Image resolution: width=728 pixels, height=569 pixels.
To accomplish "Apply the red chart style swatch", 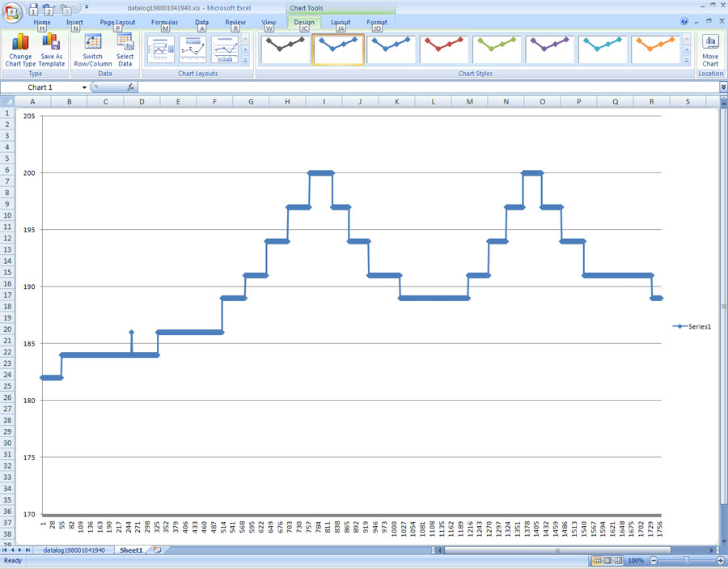I will click(x=443, y=49).
